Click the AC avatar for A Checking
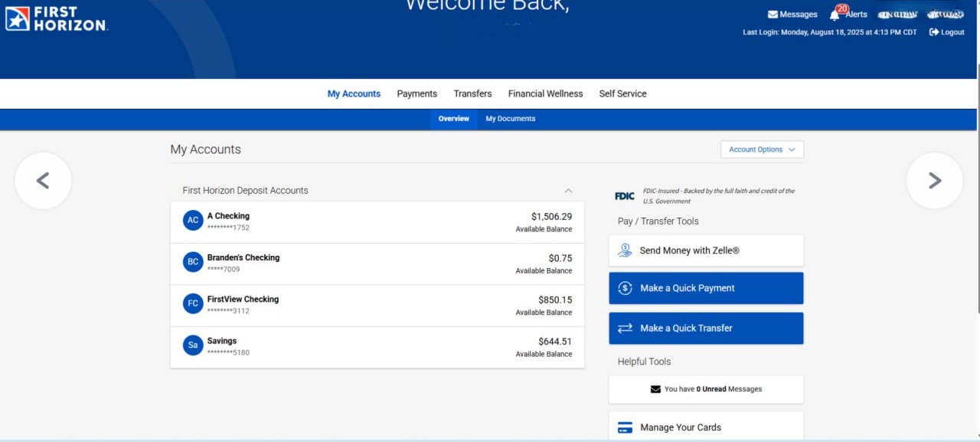Viewport: 980px width, 442px height. coord(193,221)
